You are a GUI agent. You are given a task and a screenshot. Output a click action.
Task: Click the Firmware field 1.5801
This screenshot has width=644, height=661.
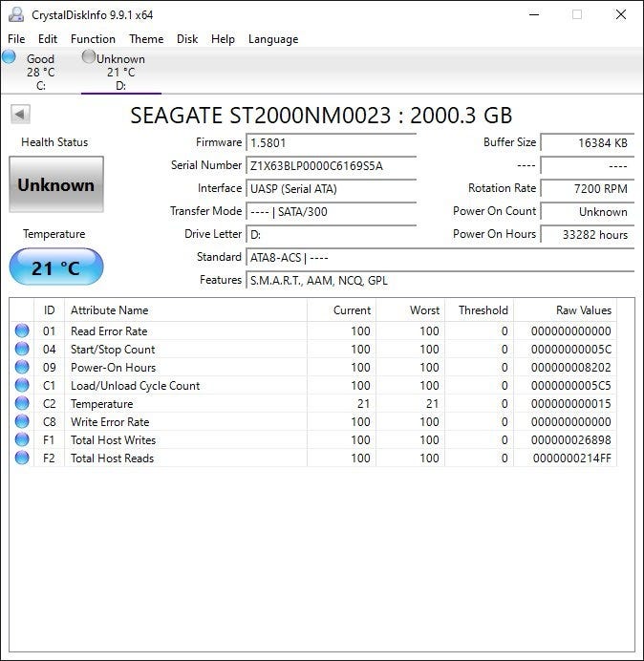point(331,143)
